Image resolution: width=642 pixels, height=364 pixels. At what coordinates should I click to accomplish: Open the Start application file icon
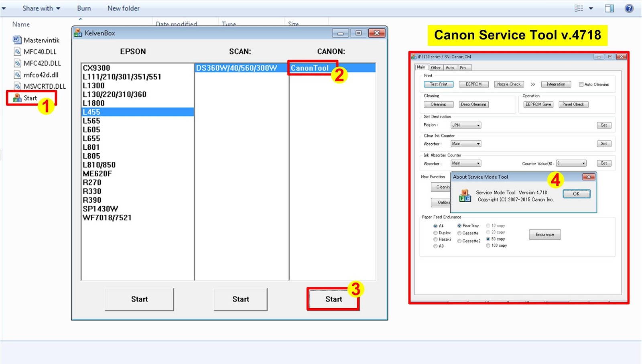17,98
